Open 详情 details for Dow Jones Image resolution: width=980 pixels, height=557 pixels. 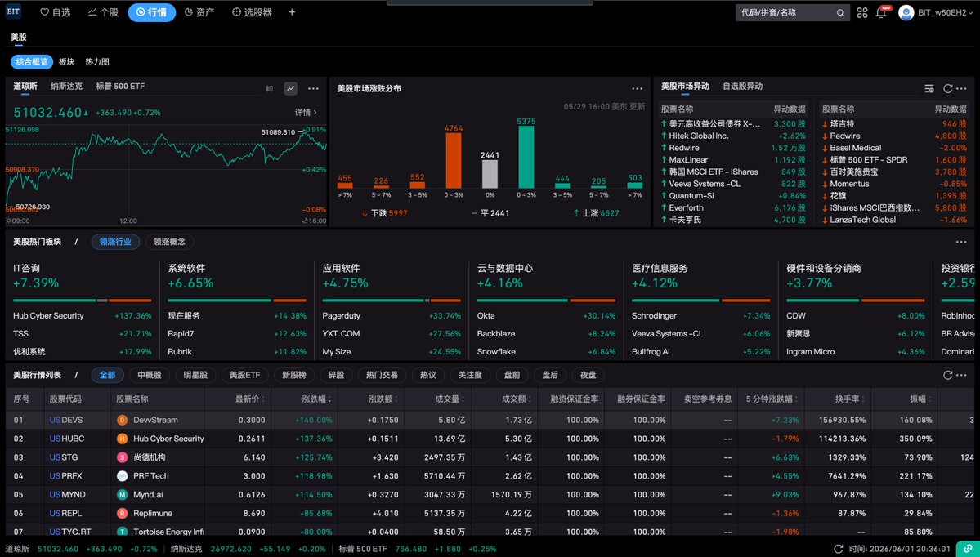pyautogui.click(x=306, y=113)
